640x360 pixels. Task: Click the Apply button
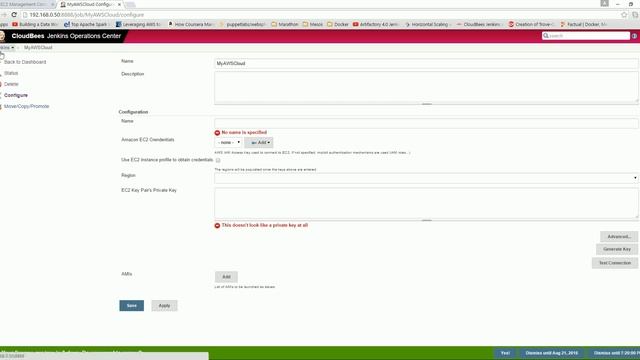164,305
